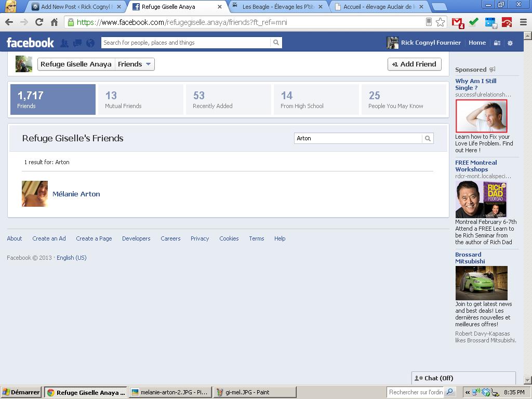The image size is (532, 399).
Task: Click the page scrollbar down arrow
Action: 528,380
